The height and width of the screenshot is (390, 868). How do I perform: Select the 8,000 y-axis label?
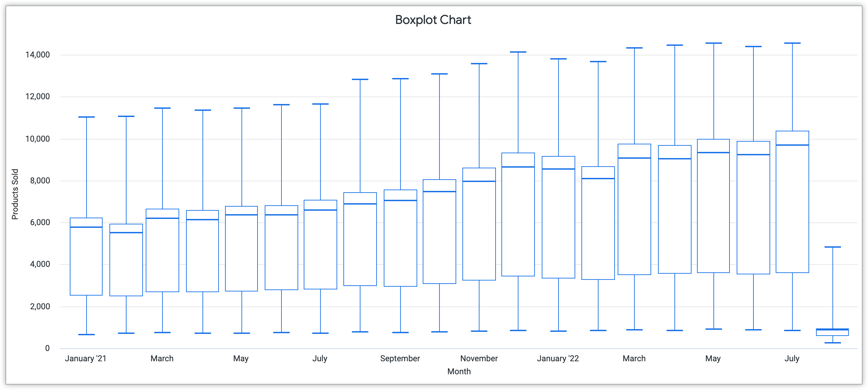pos(40,181)
